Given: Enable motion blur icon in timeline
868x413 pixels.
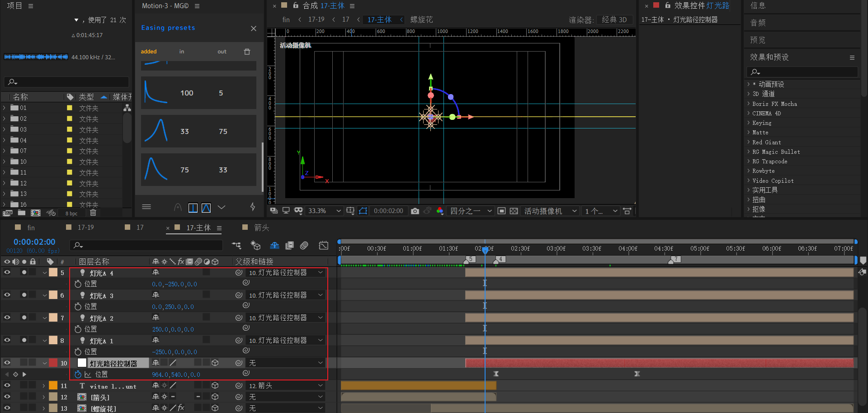Looking at the screenshot, I should point(304,245).
